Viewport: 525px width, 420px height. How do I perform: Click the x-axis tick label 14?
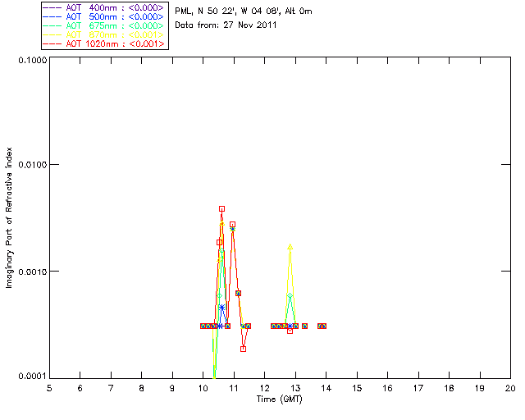pos(326,388)
